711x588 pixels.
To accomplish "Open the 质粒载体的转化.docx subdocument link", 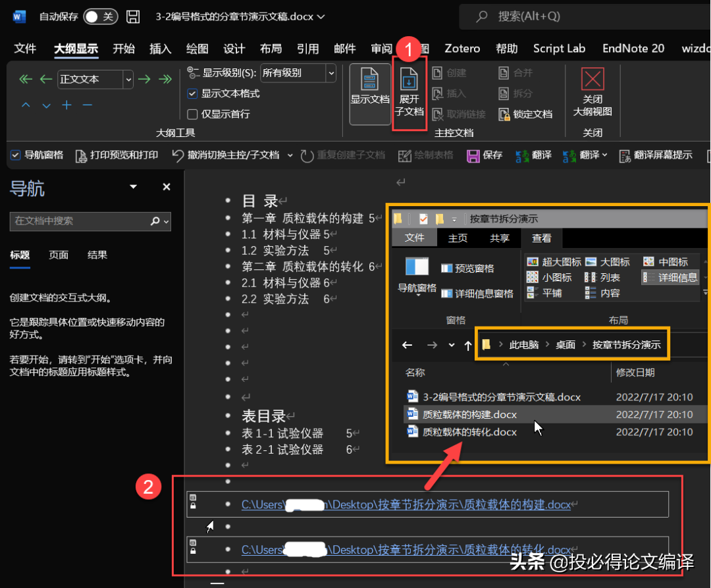I will coord(406,550).
